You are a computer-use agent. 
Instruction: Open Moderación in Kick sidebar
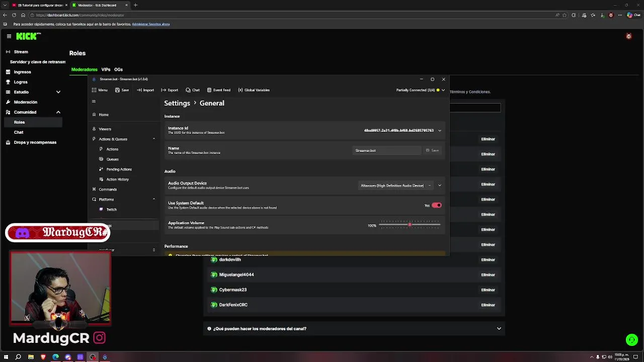coord(25,102)
